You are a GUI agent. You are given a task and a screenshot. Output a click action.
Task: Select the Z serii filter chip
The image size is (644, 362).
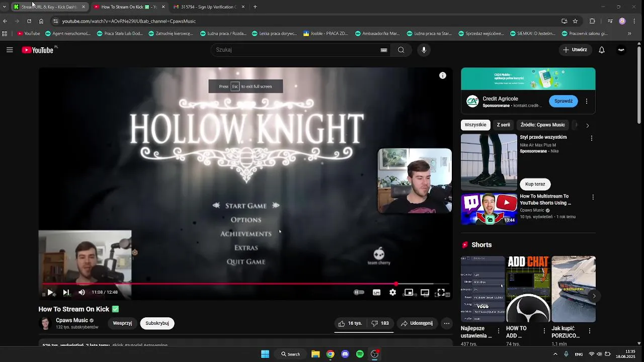pyautogui.click(x=503, y=125)
